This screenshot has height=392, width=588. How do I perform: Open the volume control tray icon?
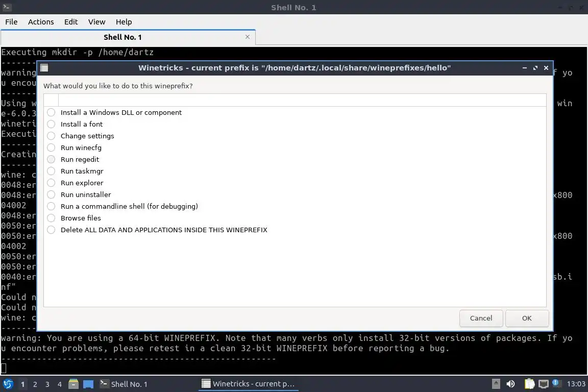coord(510,384)
